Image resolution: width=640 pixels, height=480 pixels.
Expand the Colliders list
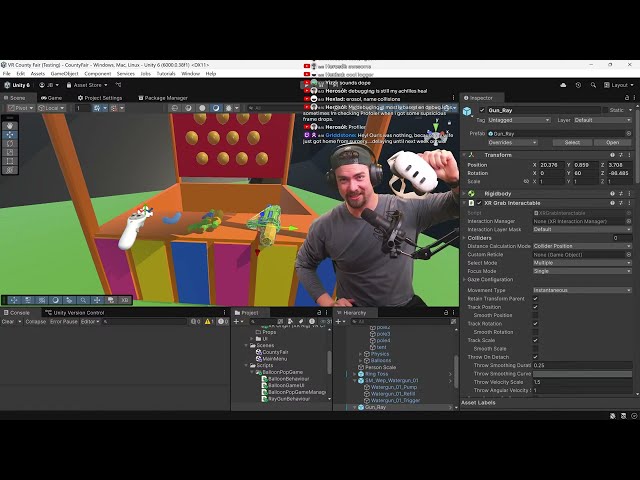point(464,238)
